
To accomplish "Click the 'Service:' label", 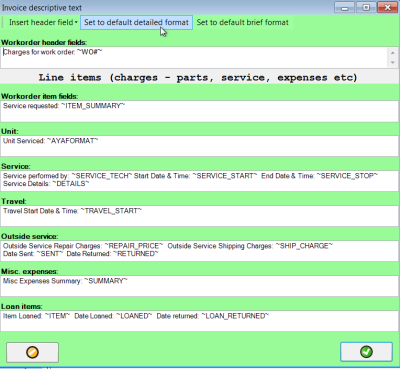I will pyautogui.click(x=16, y=166).
